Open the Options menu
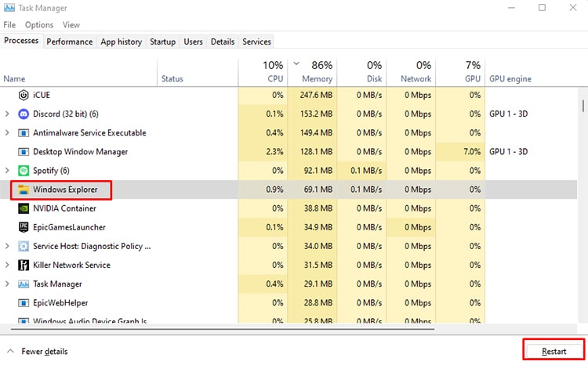Screen dimensions: 588x365 coord(39,25)
